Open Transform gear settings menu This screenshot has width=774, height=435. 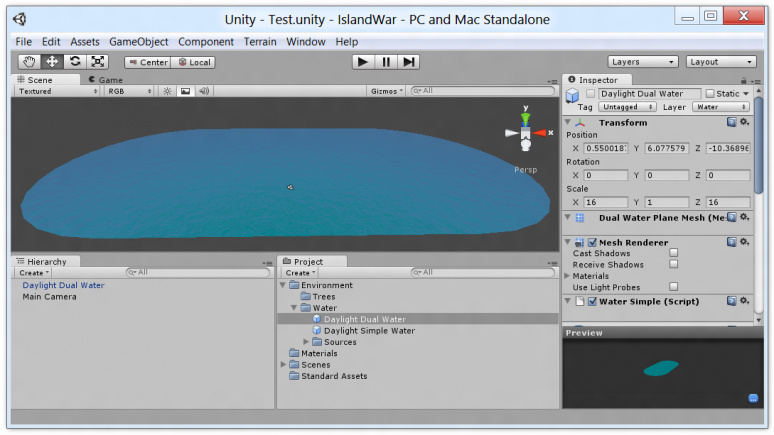click(x=744, y=122)
